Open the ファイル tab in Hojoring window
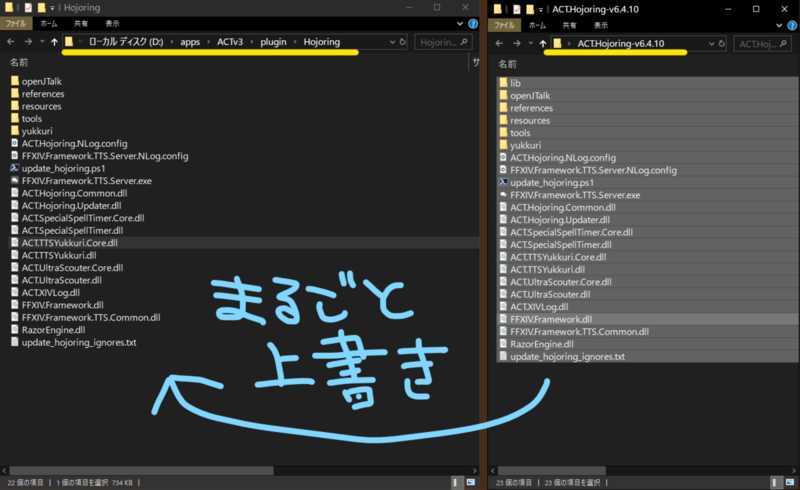 (x=16, y=23)
